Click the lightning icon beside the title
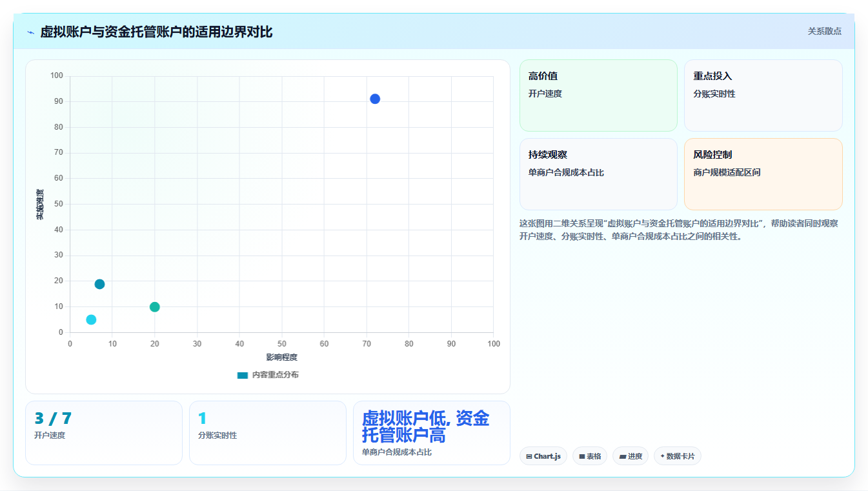The width and height of the screenshot is (868, 491). (x=30, y=32)
